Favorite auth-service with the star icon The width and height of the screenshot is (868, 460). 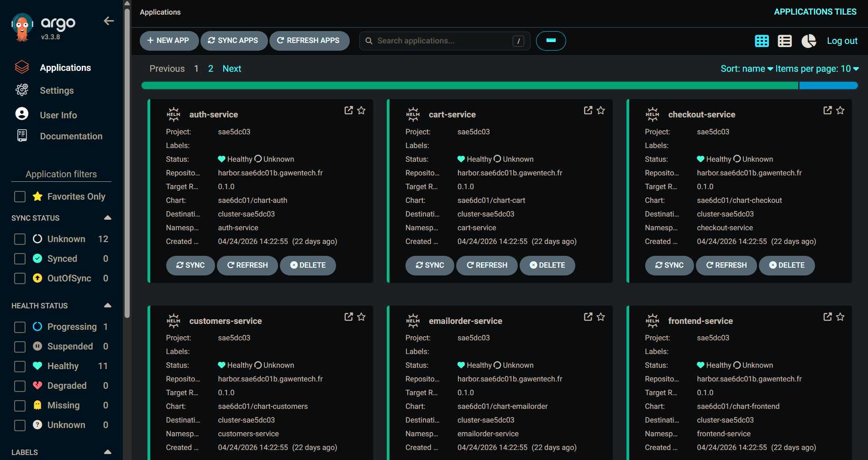[x=361, y=110]
